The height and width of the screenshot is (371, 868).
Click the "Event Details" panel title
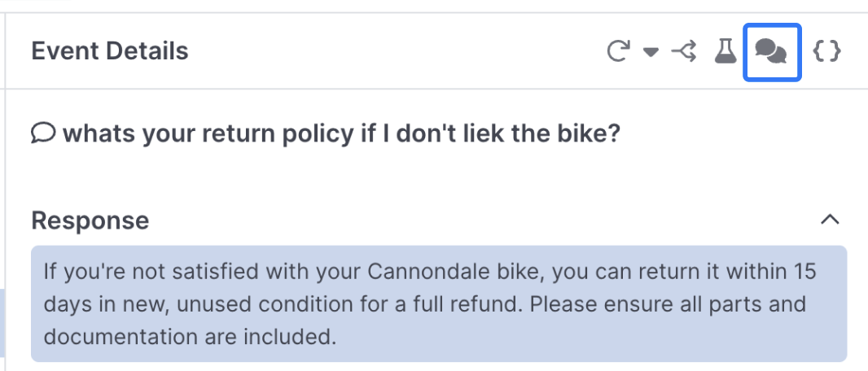coord(110,51)
